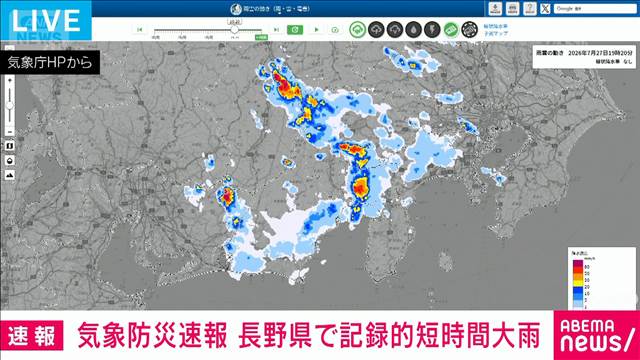Zoom in with the plus button
This screenshot has height=360, width=640.
10,80
